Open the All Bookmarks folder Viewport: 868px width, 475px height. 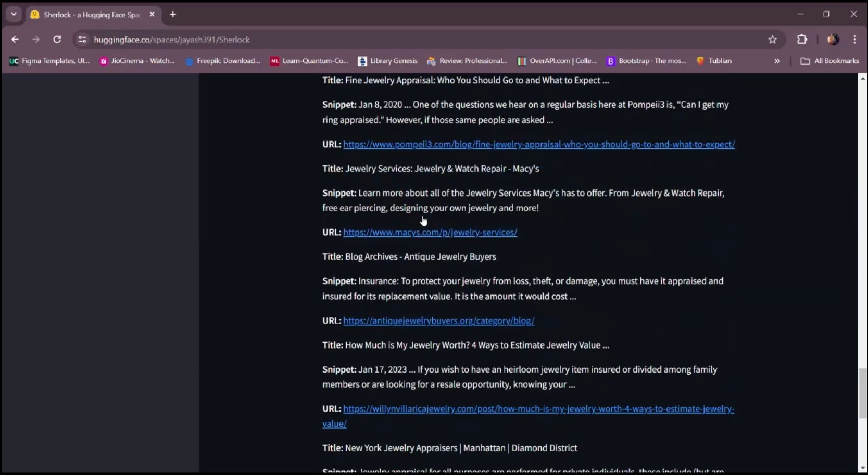(829, 61)
